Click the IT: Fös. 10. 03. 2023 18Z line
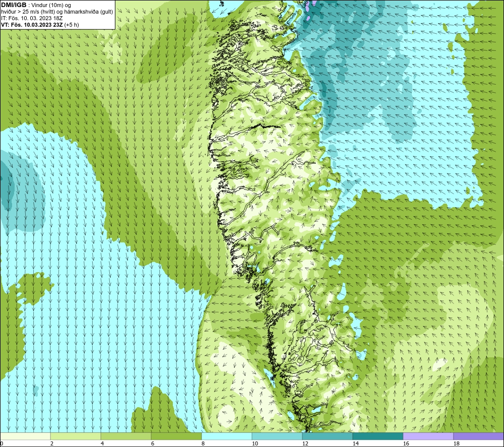 click(31, 18)
